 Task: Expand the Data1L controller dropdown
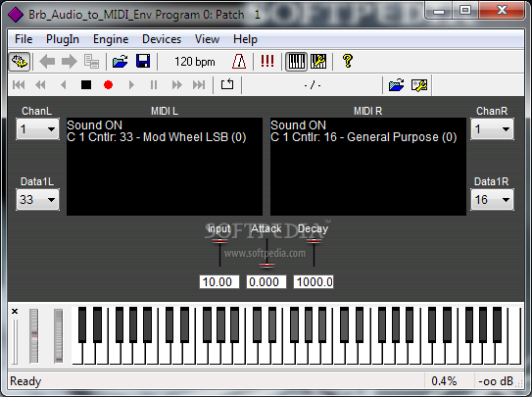[x=37, y=200]
